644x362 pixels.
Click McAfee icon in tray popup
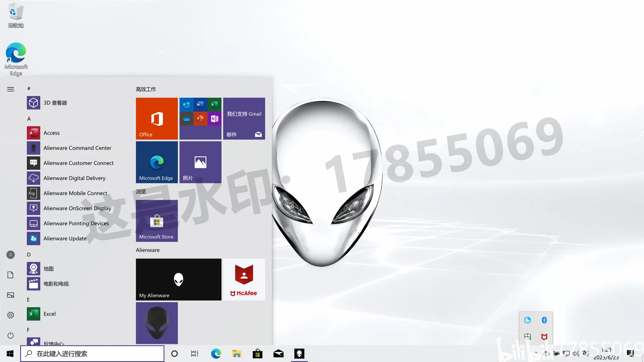(544, 337)
